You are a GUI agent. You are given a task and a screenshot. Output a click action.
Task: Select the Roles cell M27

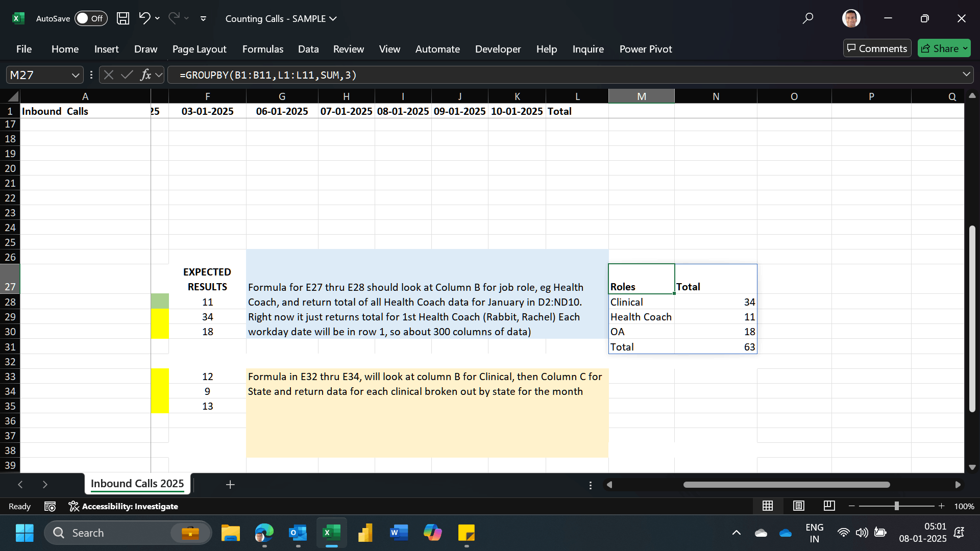(x=641, y=279)
